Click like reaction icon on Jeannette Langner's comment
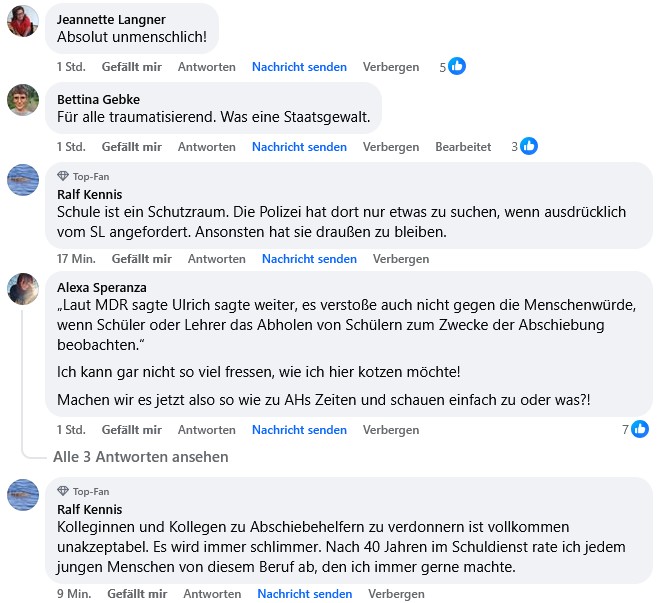 (457, 67)
